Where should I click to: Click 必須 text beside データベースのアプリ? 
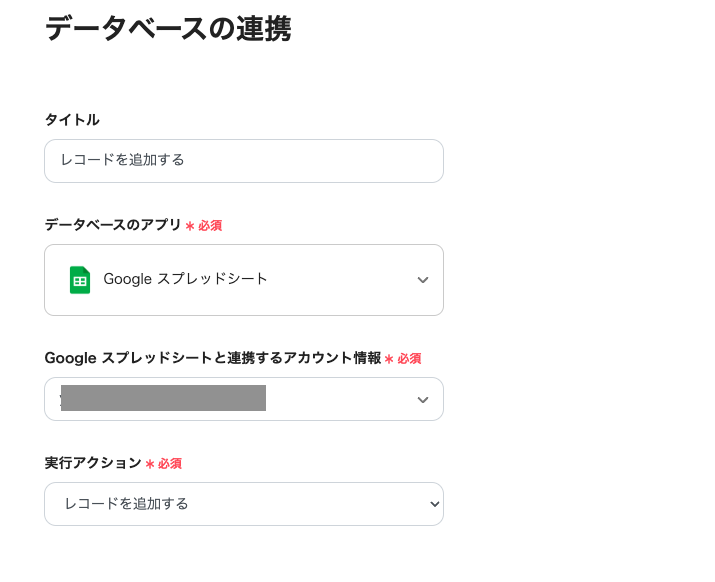point(210,226)
